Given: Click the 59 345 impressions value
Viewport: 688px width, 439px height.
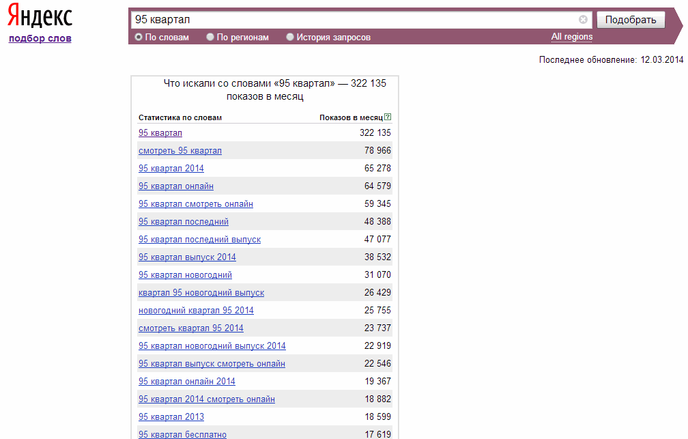Looking at the screenshot, I should pyautogui.click(x=377, y=204).
